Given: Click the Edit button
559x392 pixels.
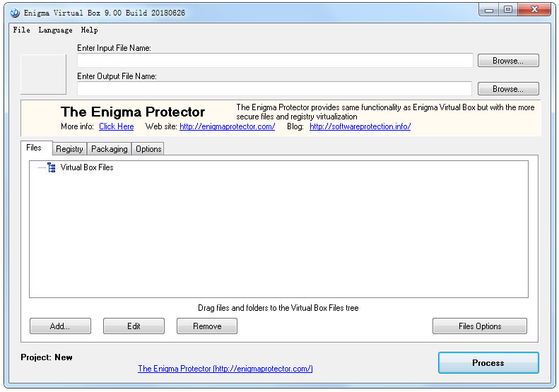Looking at the screenshot, I should point(134,326).
